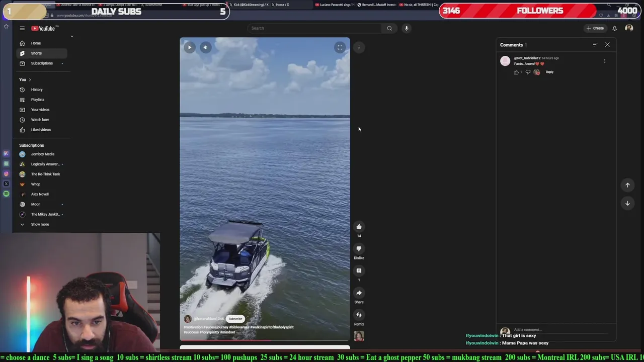
Task: Open the account avatar menu
Action: click(x=629, y=28)
